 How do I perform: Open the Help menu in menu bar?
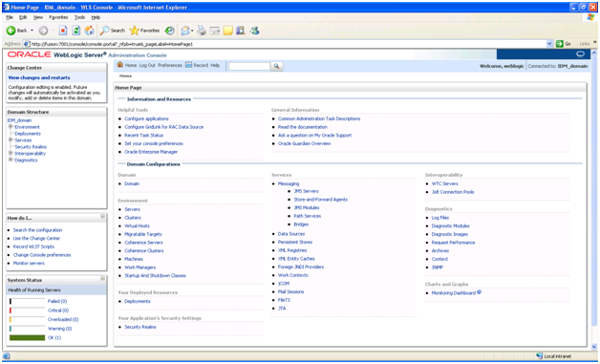(x=96, y=17)
